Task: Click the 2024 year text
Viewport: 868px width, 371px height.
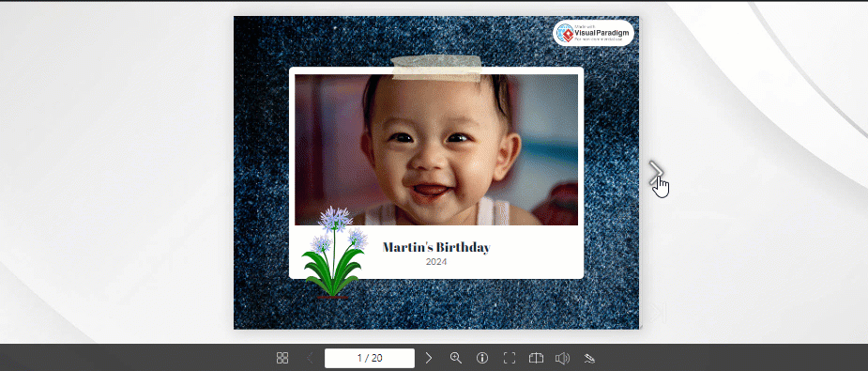Action: coord(436,262)
